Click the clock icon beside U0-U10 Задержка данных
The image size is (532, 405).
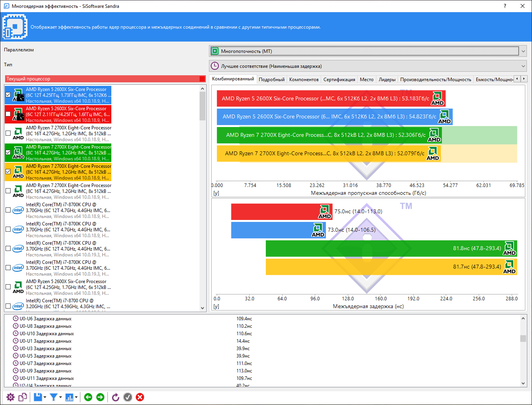[16, 334]
